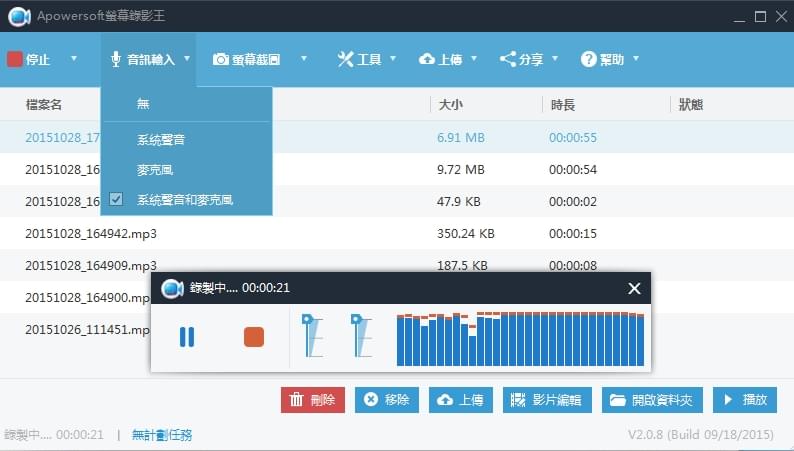Expand the 螢幕截圖 dropdown arrow

click(x=304, y=59)
